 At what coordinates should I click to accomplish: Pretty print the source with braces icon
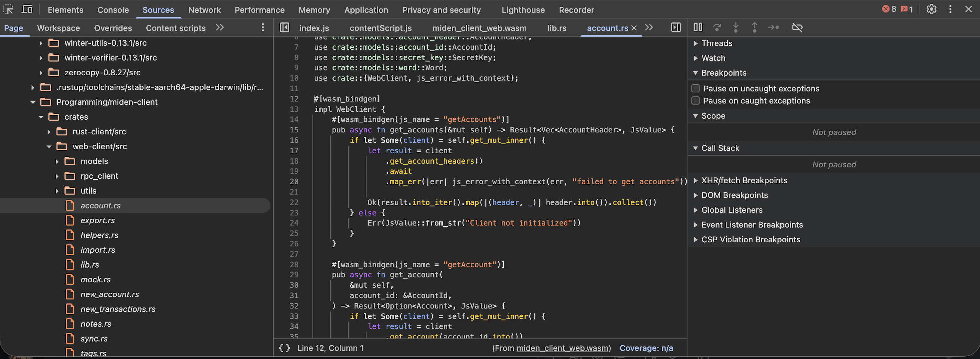click(285, 348)
